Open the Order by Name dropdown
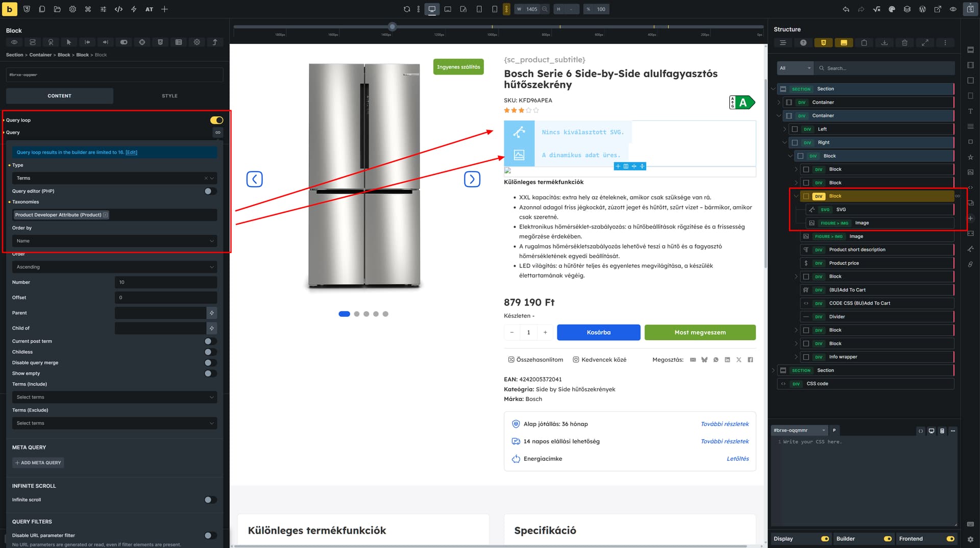 pos(114,241)
